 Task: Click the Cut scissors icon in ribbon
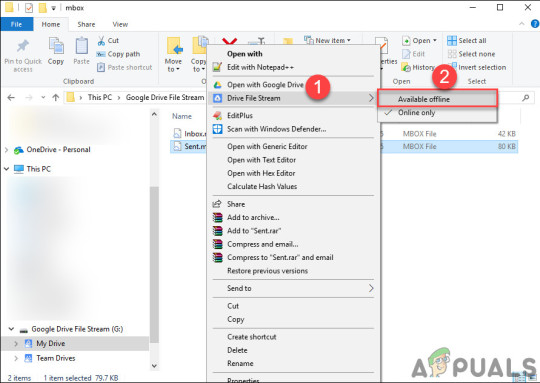click(x=101, y=41)
